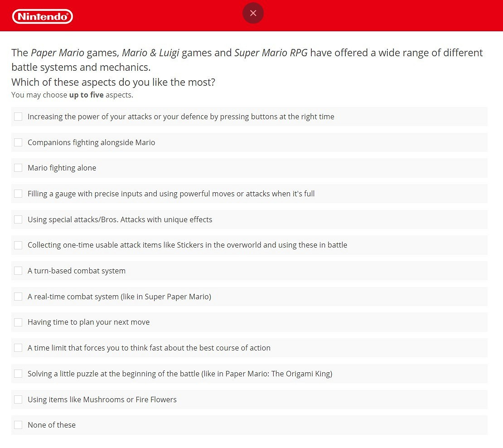Click the 'Companions fighting alongside Mario' label
The width and height of the screenshot is (503, 448).
pyautogui.click(x=91, y=142)
